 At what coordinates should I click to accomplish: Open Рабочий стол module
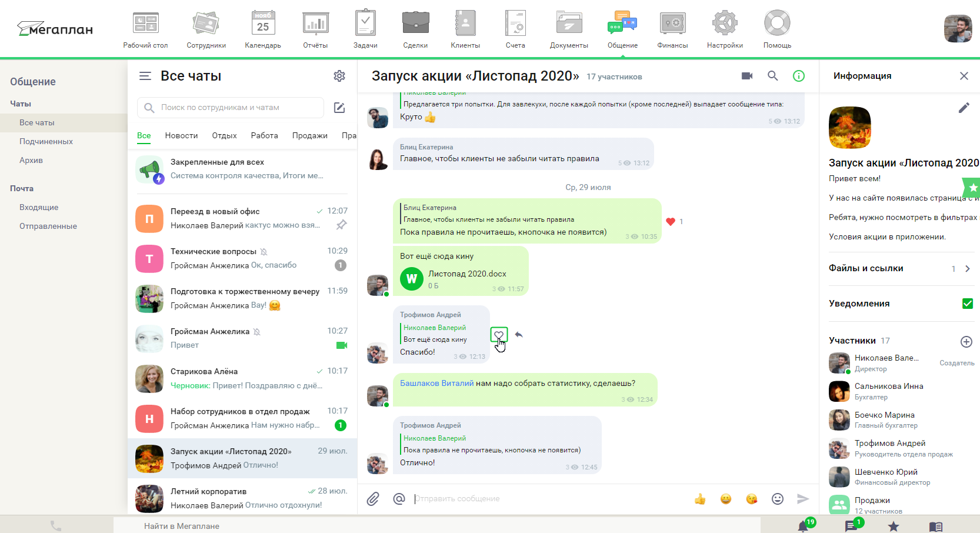[x=145, y=29]
